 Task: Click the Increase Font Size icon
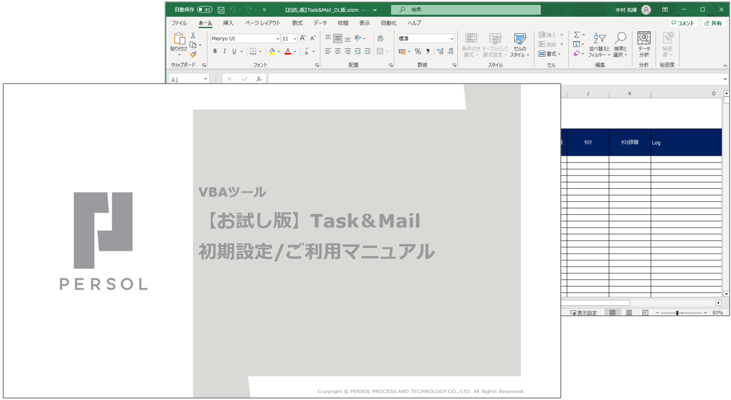[303, 38]
